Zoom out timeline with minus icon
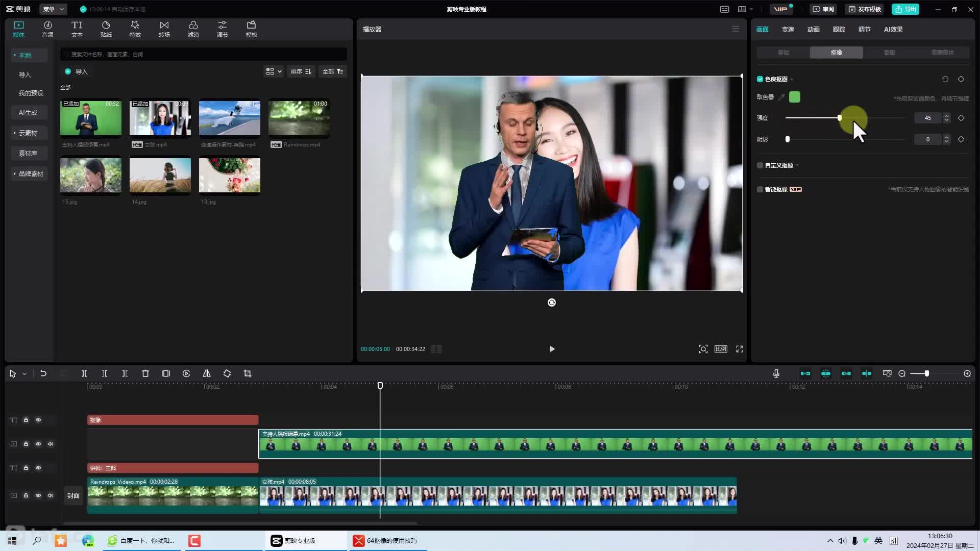The height and width of the screenshot is (551, 980). click(902, 373)
